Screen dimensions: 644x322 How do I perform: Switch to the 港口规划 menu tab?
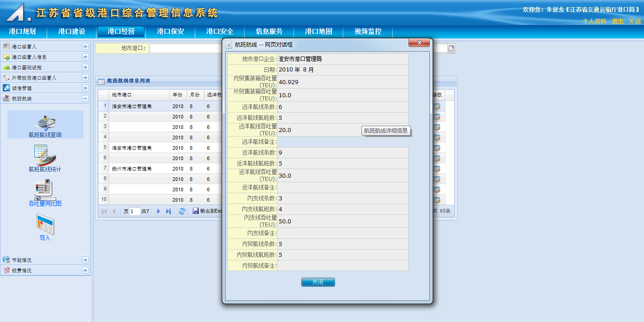pos(22,32)
